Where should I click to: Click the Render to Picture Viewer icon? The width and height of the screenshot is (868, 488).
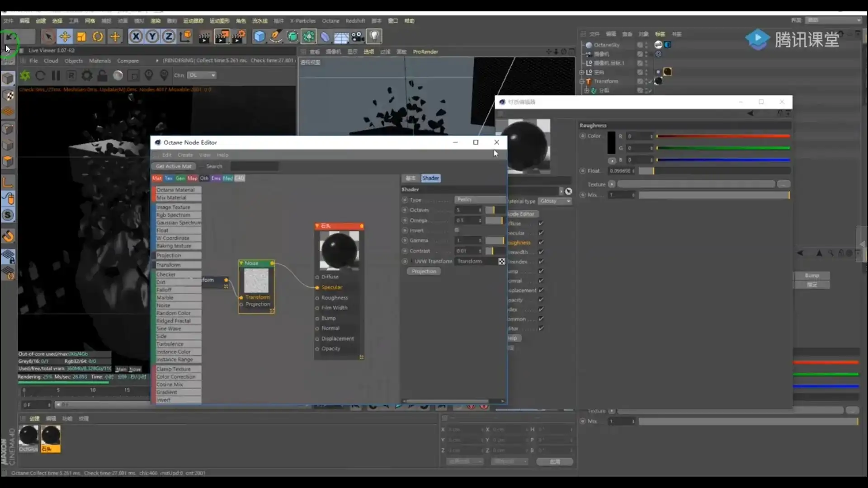222,37
